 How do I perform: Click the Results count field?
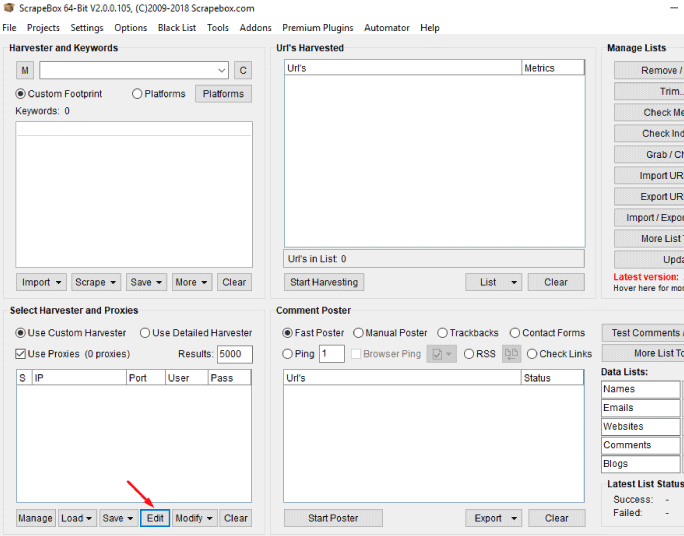235,354
